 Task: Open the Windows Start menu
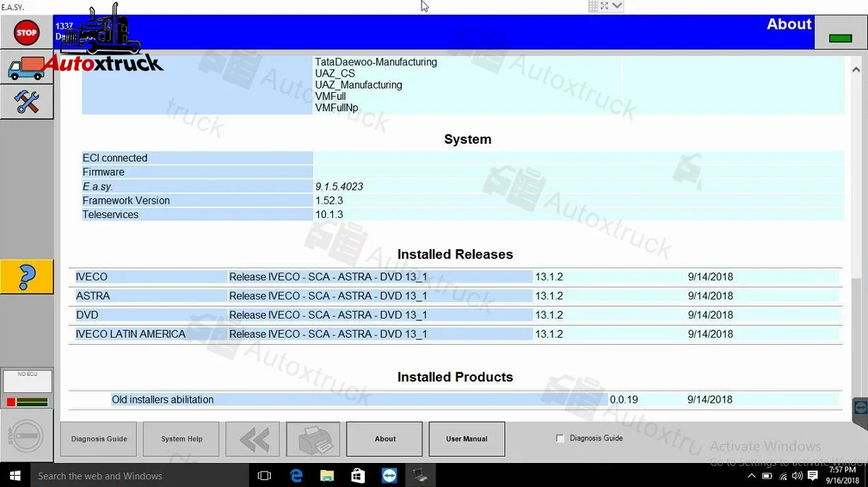coord(15,476)
